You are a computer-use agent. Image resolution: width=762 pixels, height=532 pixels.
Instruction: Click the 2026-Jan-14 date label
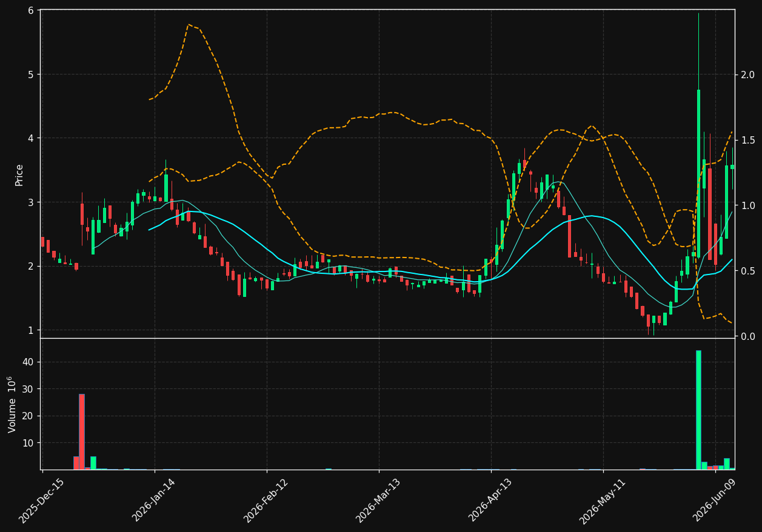154,500
